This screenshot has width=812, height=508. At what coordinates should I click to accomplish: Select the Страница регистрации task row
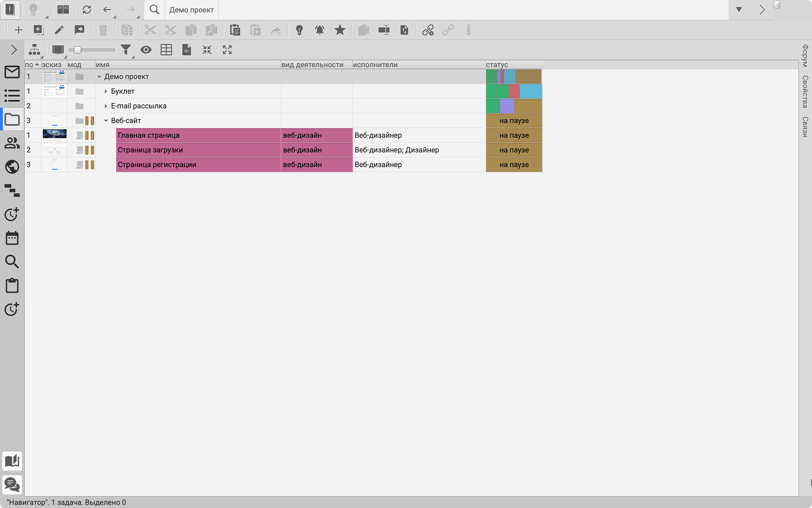click(284, 165)
